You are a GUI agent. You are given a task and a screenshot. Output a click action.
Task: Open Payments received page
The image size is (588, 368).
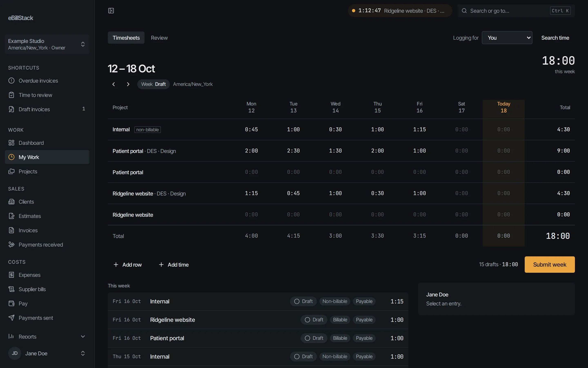click(x=47, y=245)
